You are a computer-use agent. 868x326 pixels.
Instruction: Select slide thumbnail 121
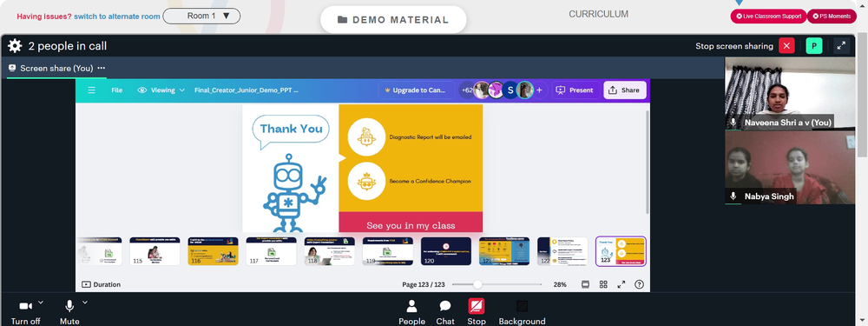(504, 251)
